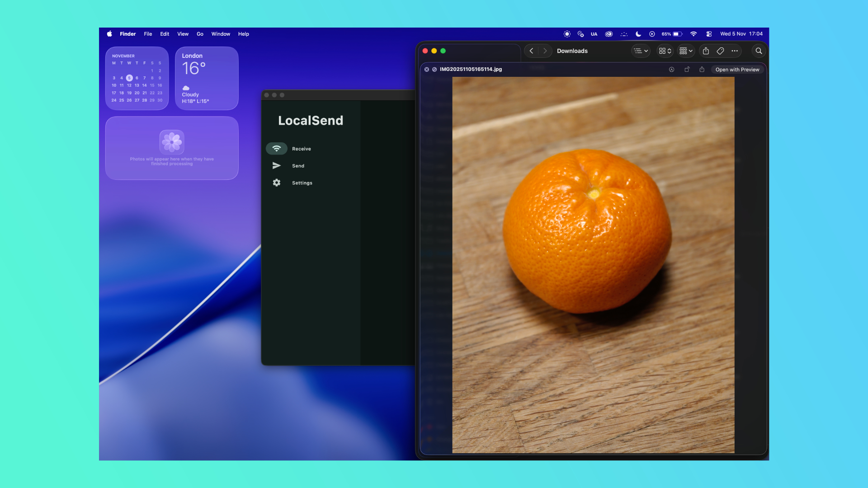Start a search in the Downloads window
This screenshot has width=868, height=488.
pyautogui.click(x=759, y=51)
